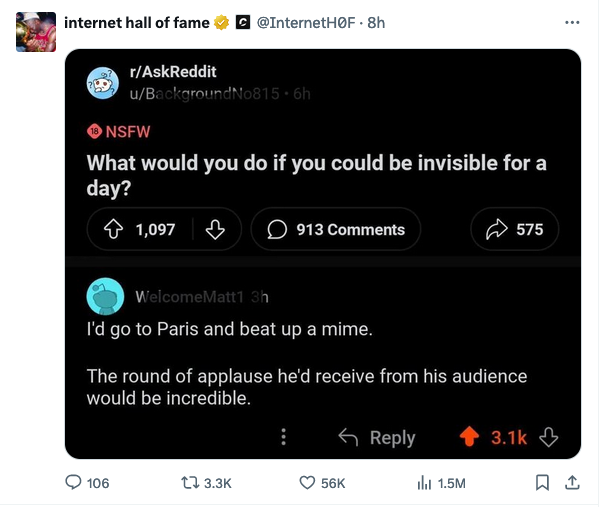Click the orange upvote arrow on comment
Image resolution: width=600 pixels, height=507 pixels.
[x=469, y=437]
